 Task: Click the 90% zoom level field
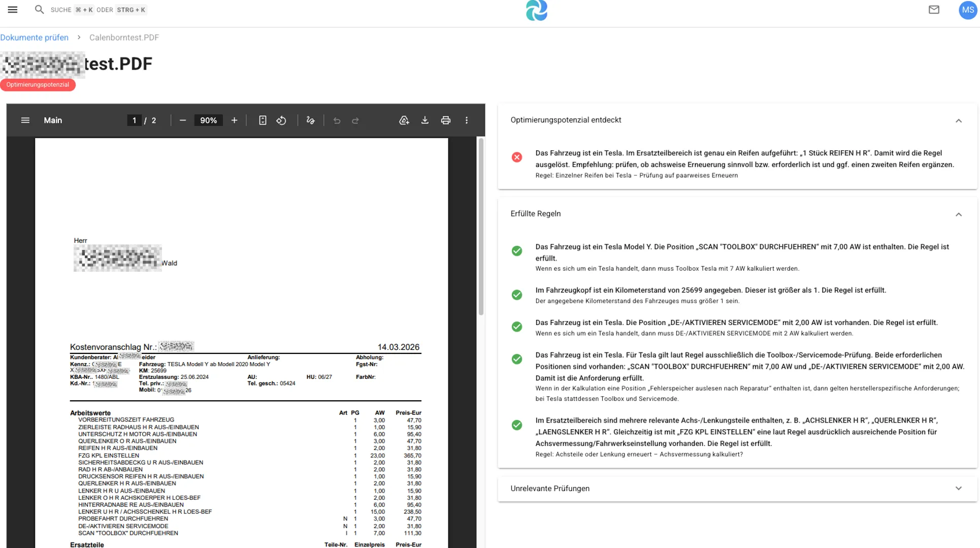(208, 120)
